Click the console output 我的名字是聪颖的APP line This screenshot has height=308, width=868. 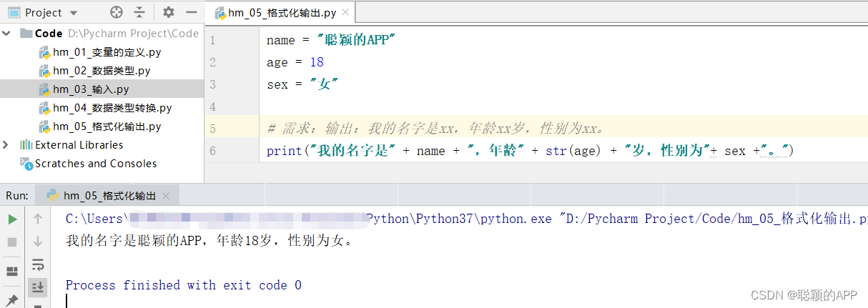point(209,241)
